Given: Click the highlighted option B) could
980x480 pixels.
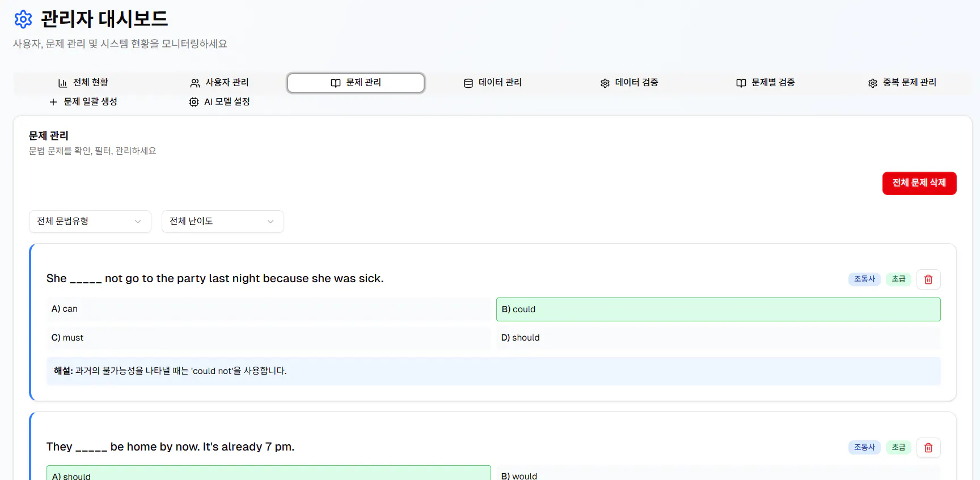Looking at the screenshot, I should [x=719, y=309].
